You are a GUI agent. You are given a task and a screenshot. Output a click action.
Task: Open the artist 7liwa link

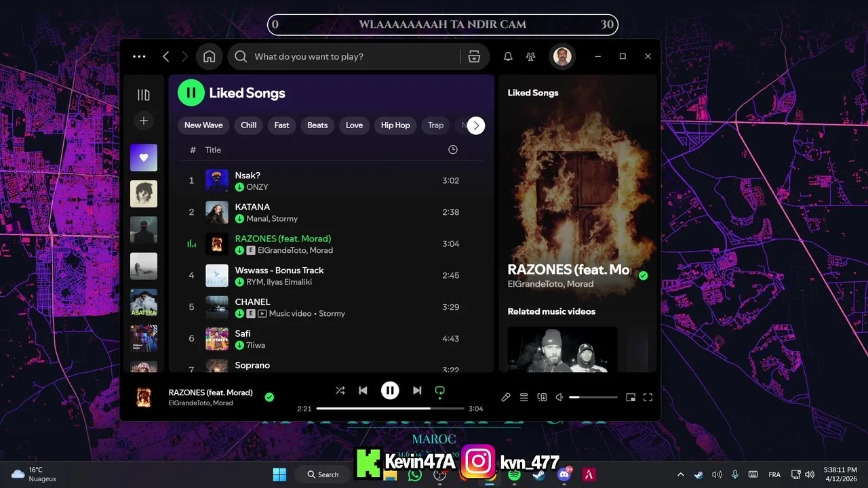tap(256, 345)
